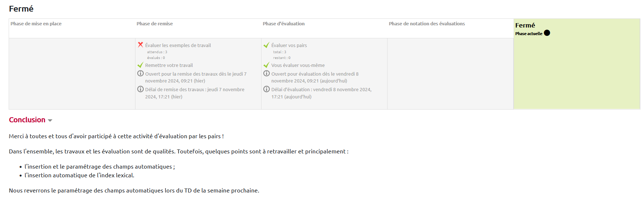Open the Évaluer les exemples de travail task
Image resolution: width=644 pixels, height=199 pixels.
click(178, 46)
